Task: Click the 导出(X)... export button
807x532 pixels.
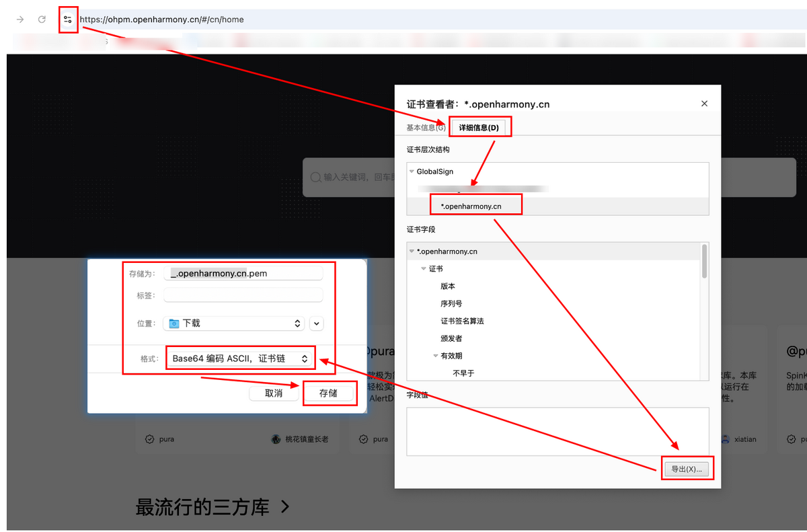Action: point(686,469)
